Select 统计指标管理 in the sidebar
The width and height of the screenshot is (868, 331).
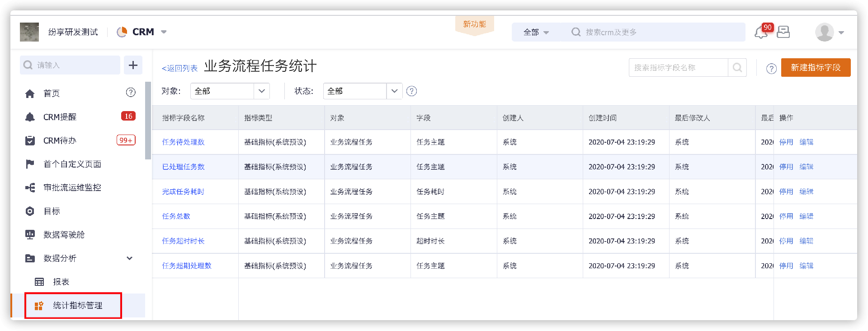coord(78,306)
